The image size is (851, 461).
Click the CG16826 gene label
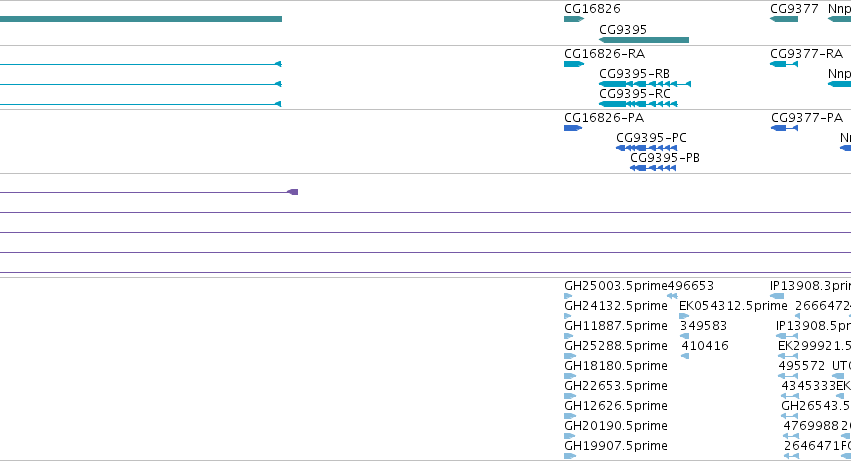592,9
